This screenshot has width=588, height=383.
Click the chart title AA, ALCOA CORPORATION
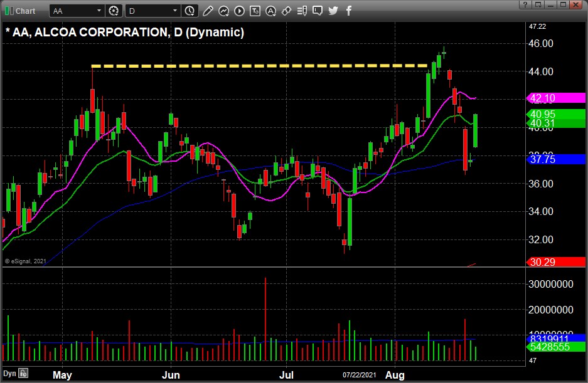pyautogui.click(x=90, y=32)
